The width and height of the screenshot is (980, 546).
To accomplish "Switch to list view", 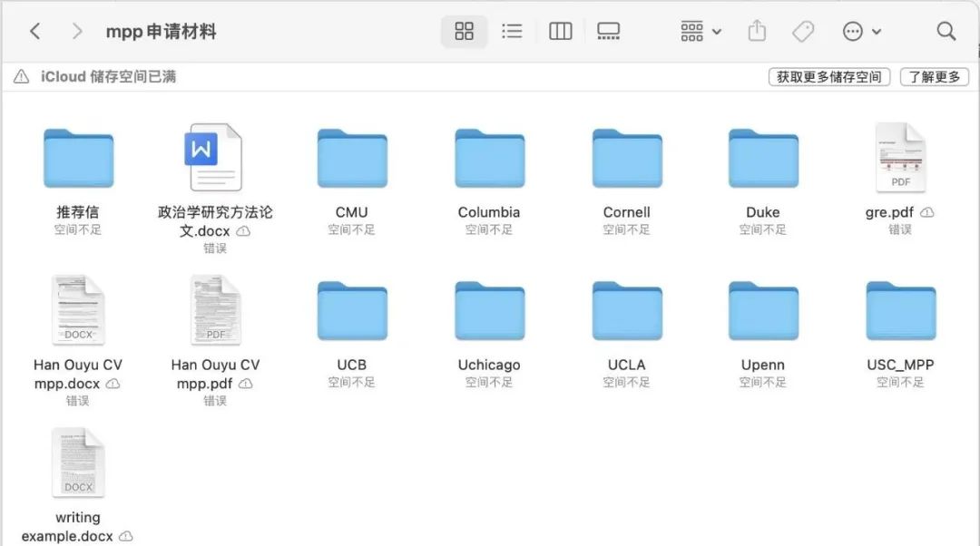I will click(x=512, y=31).
